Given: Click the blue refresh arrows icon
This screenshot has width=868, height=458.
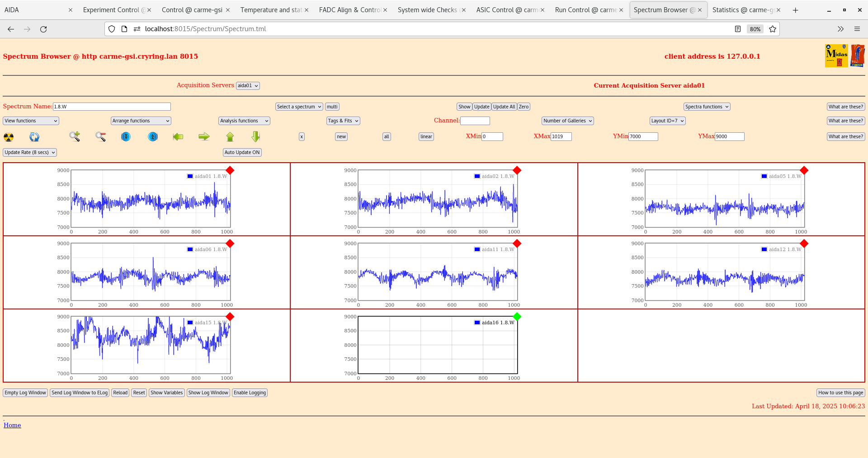Looking at the screenshot, I should [34, 137].
